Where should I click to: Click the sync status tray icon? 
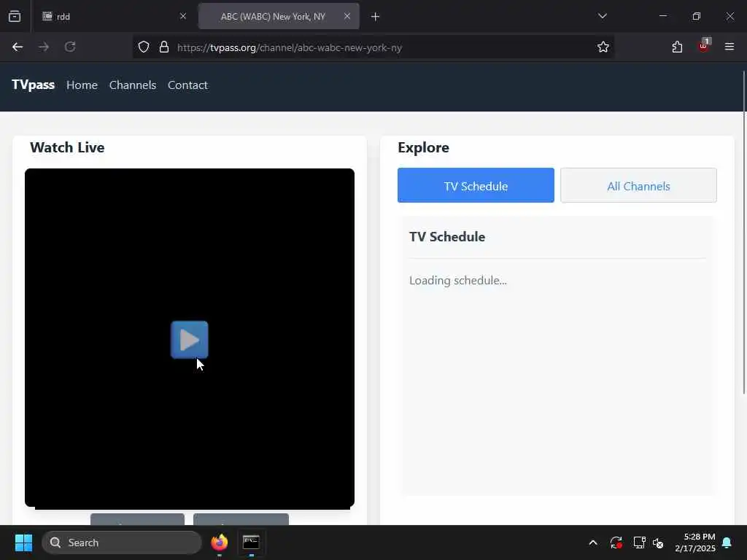616,542
